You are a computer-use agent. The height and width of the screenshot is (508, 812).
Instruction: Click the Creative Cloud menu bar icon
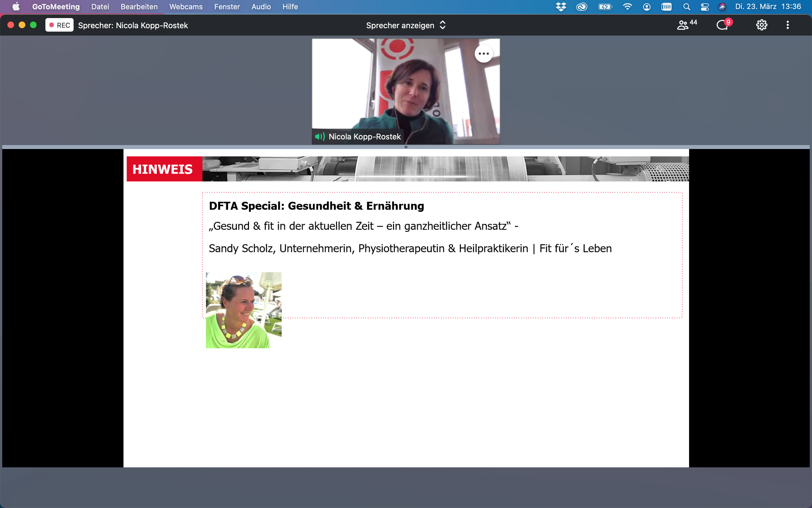pos(581,7)
